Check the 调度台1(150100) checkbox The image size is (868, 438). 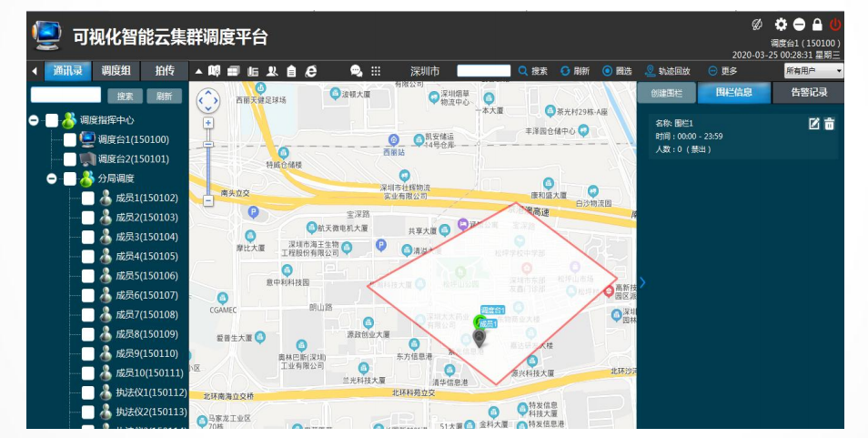point(70,139)
